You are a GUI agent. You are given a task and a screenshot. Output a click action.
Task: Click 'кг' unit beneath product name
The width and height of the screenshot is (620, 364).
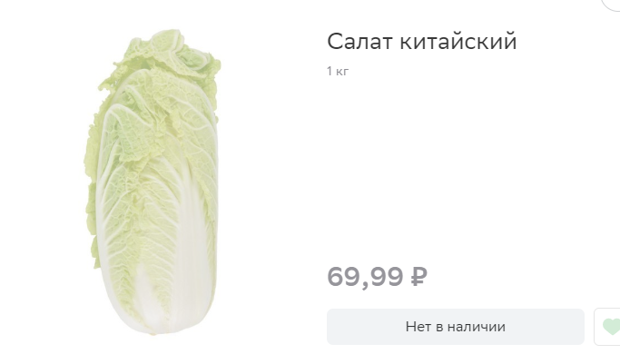click(342, 72)
